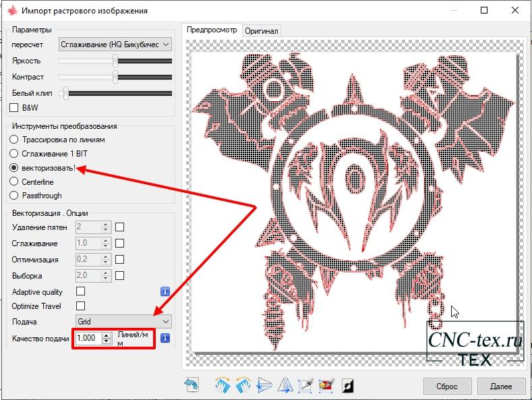
Task: Enable the B&W checkbox
Action: pyautogui.click(x=14, y=108)
